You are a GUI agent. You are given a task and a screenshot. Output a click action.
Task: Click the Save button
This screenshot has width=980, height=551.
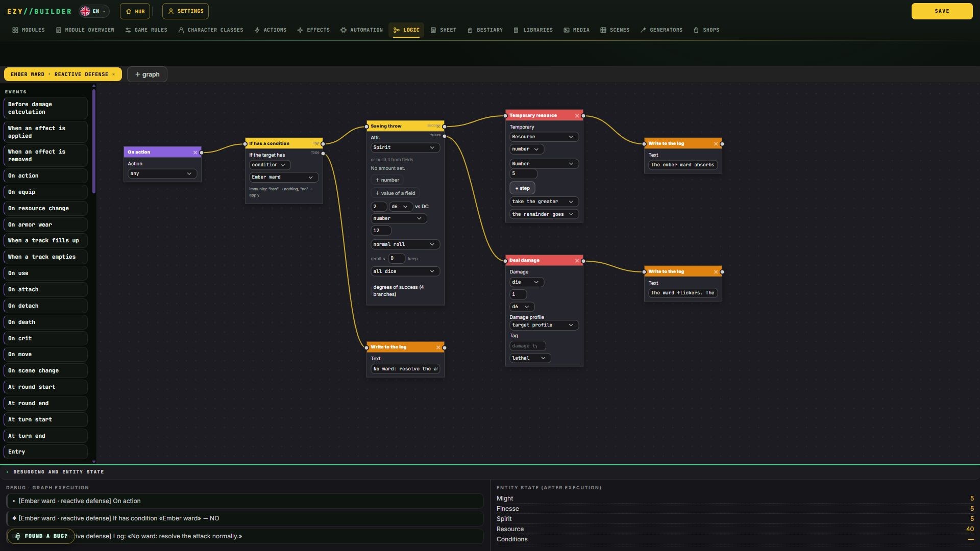coord(942,11)
